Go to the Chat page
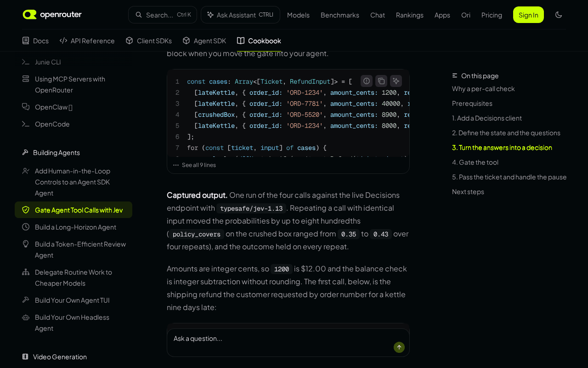 (x=378, y=15)
